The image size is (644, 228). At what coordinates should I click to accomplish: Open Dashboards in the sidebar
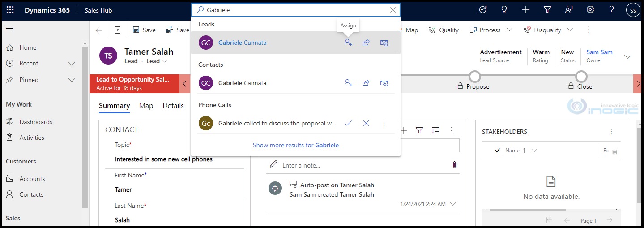click(36, 122)
